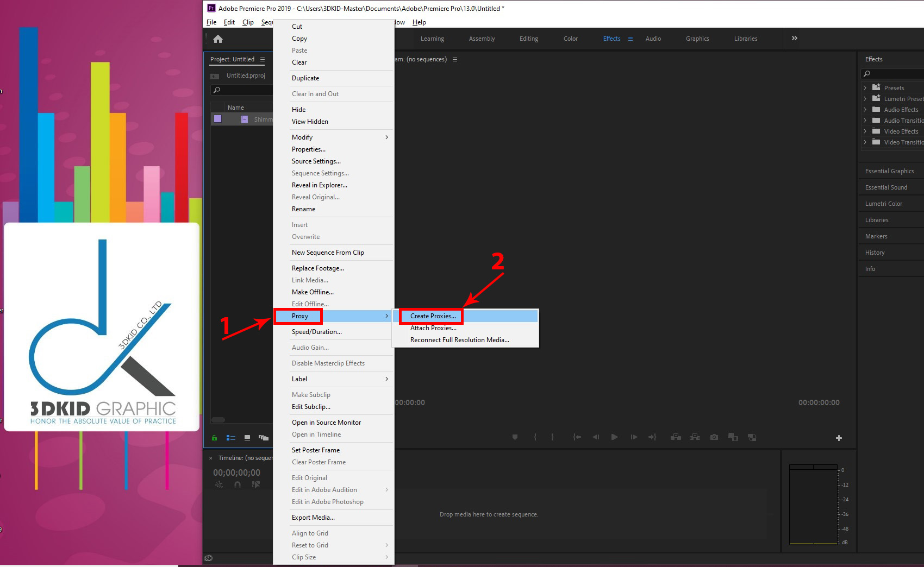The image size is (924, 567).
Task: Click the green project writable lock icon
Action: click(x=214, y=438)
